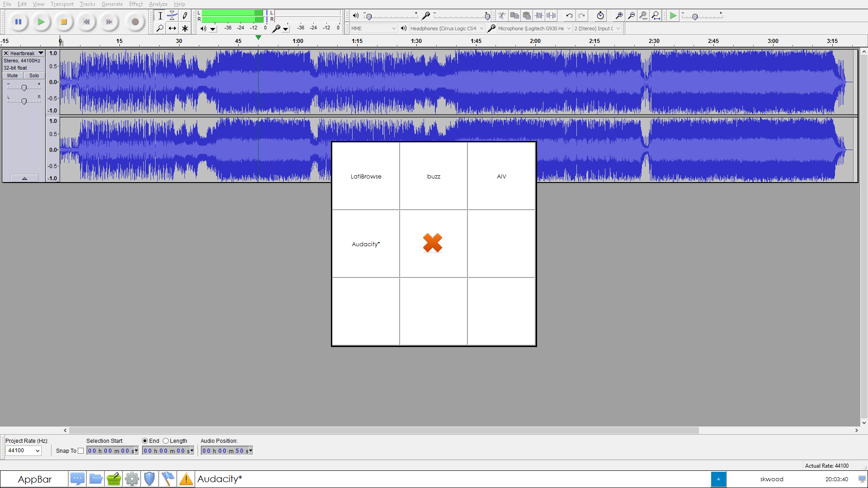The width and height of the screenshot is (868, 488).
Task: Select the Draw (pencil) tool
Action: click(x=185, y=15)
